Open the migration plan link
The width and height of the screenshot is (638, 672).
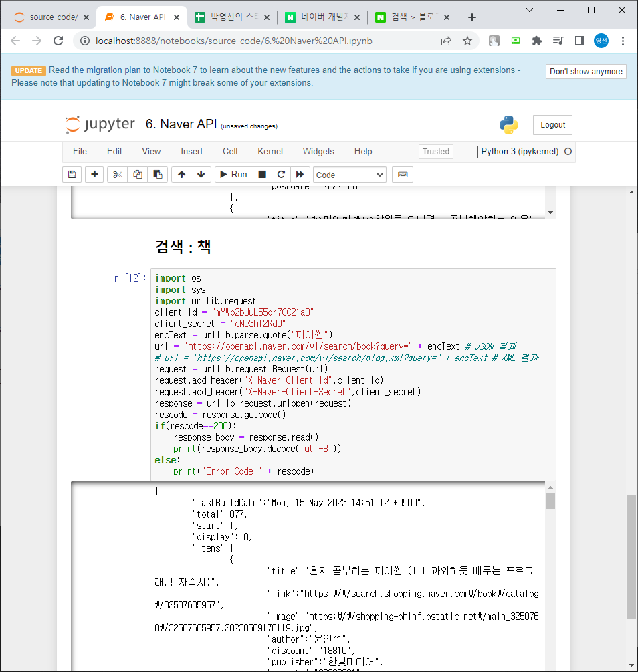pos(106,70)
